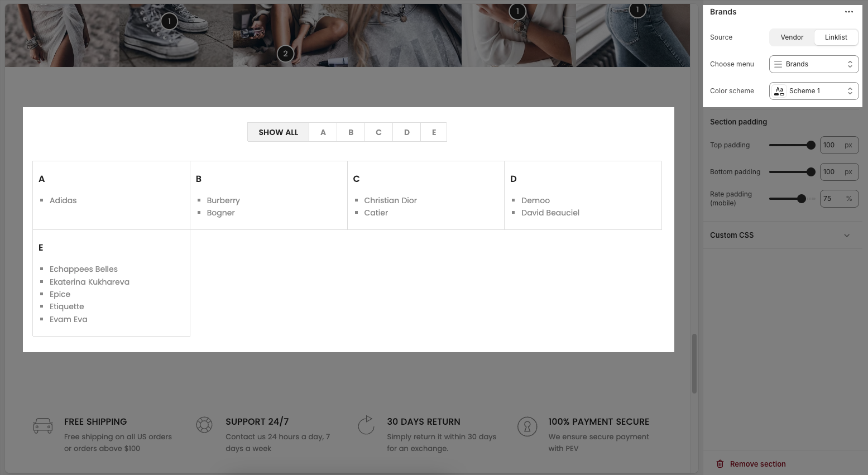Click hotspot 2 on the seated person image
The width and height of the screenshot is (868, 475).
tap(285, 54)
